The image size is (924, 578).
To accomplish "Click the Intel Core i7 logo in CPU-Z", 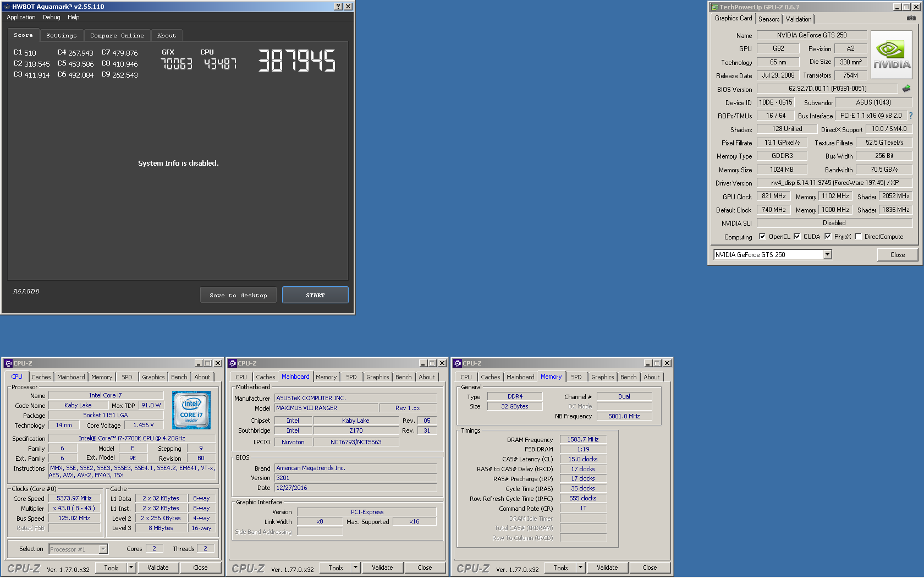I will coord(191,410).
